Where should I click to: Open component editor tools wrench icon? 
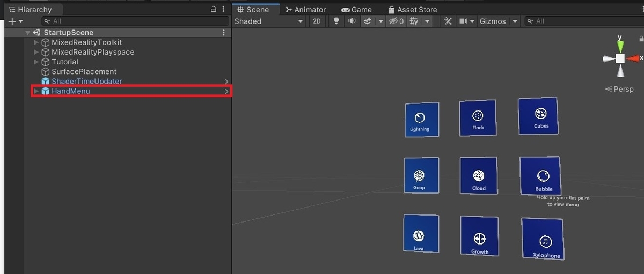click(x=448, y=21)
